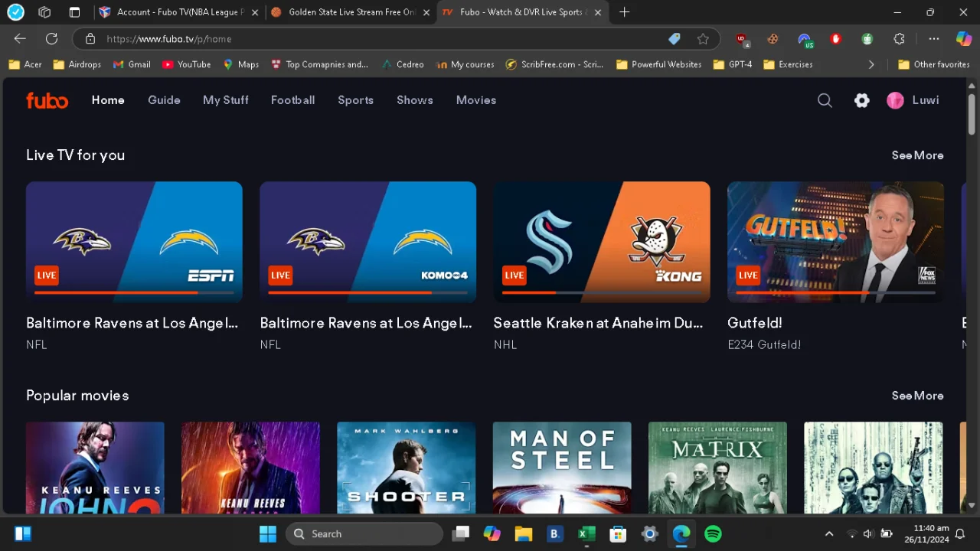The width and height of the screenshot is (980, 551).
Task: Open the Shooter movie poster
Action: (x=406, y=468)
